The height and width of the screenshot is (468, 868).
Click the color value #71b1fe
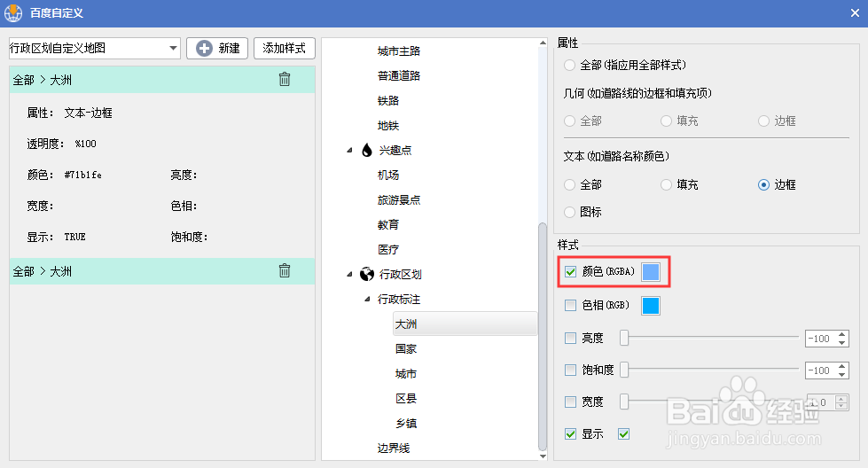[83, 175]
